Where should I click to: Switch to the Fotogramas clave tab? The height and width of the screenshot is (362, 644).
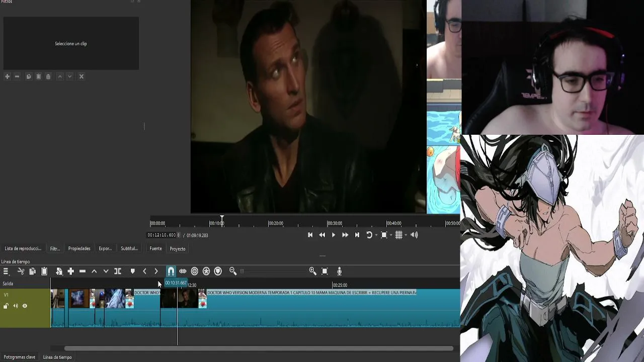click(x=20, y=357)
